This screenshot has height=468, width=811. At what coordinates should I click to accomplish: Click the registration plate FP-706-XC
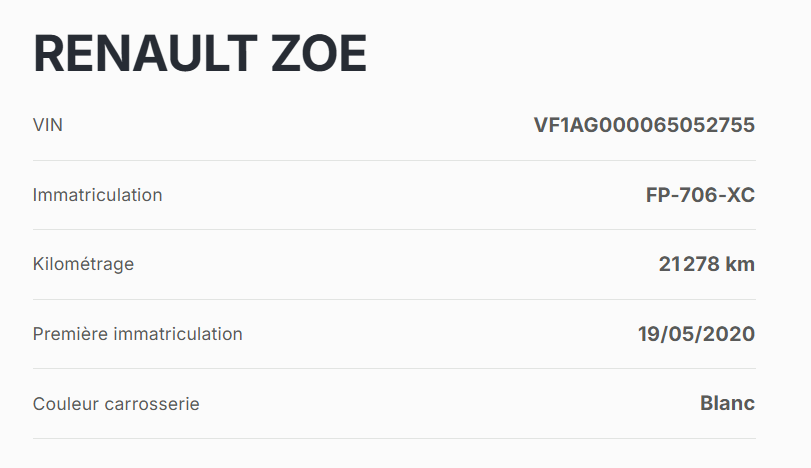700,195
